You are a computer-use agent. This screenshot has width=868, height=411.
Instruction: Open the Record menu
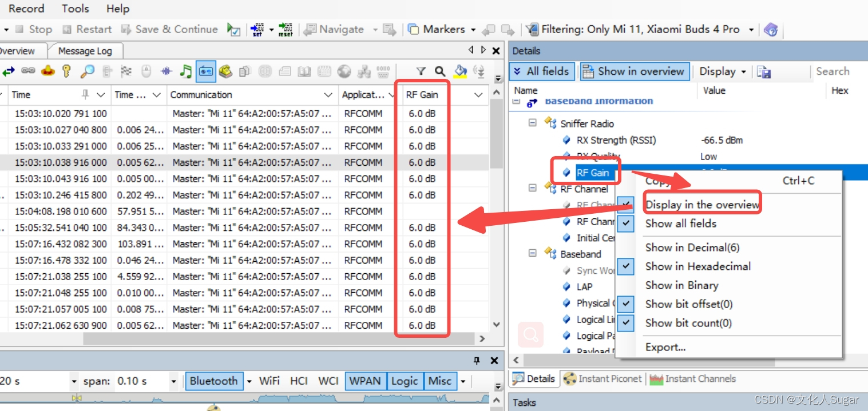26,9
